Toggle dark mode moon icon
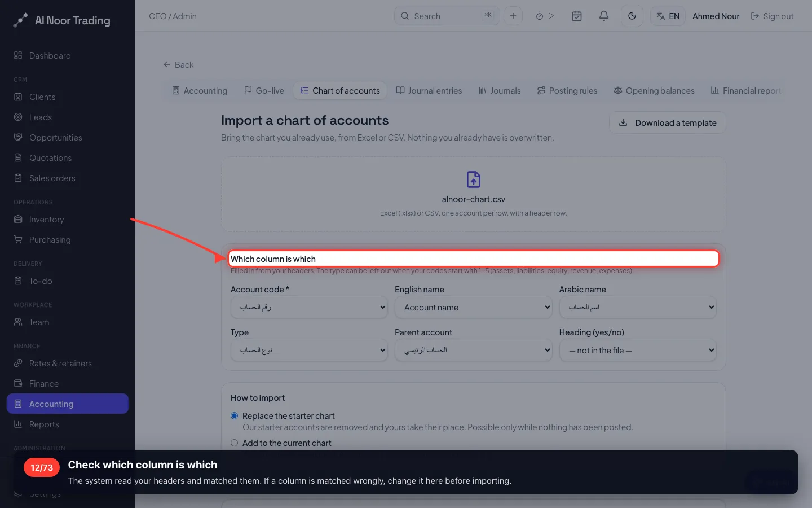The height and width of the screenshot is (508, 812). pos(632,16)
